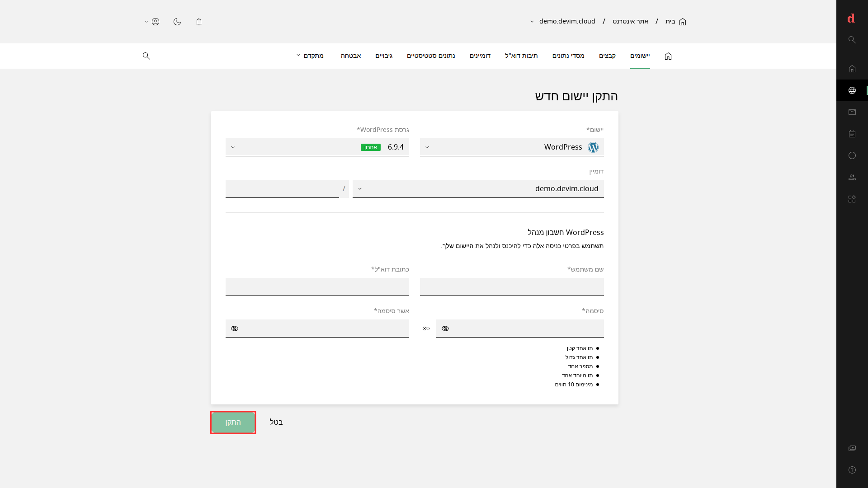Click the מינימום 10 תווים requirement text
The width and height of the screenshot is (868, 488).
pyautogui.click(x=574, y=385)
